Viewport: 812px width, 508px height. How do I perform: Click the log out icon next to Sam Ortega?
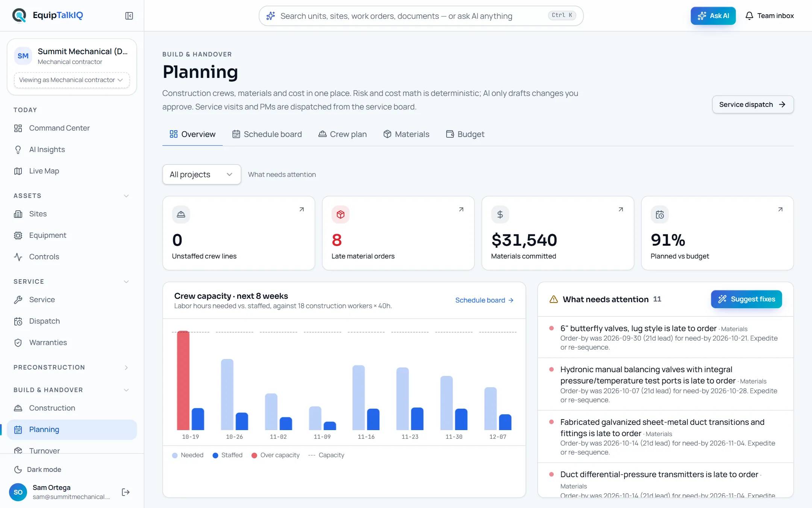coord(126,492)
